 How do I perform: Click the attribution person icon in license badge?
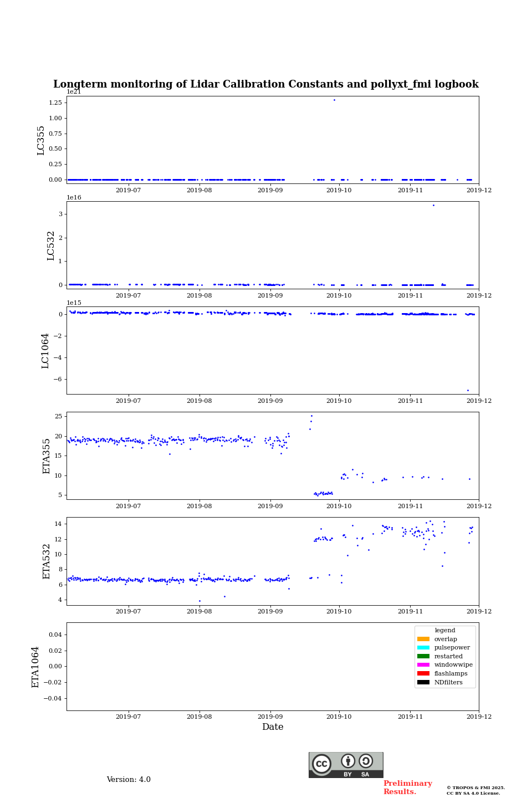(x=348, y=761)
